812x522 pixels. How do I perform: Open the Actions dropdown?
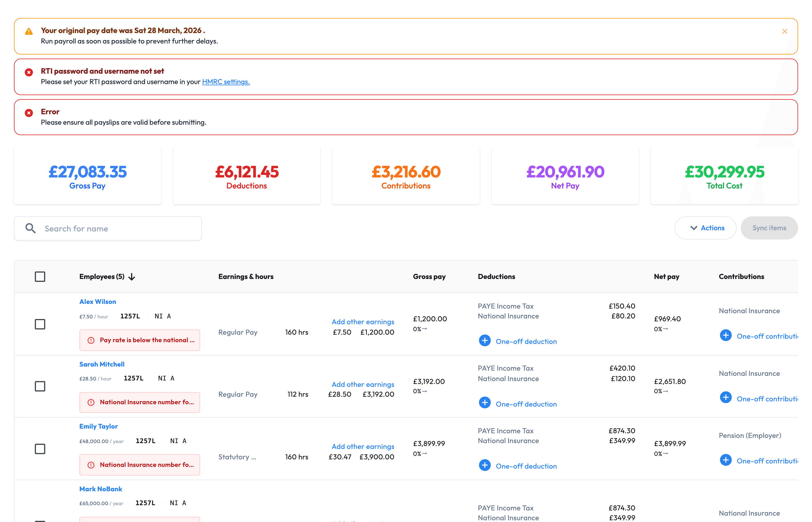[705, 228]
